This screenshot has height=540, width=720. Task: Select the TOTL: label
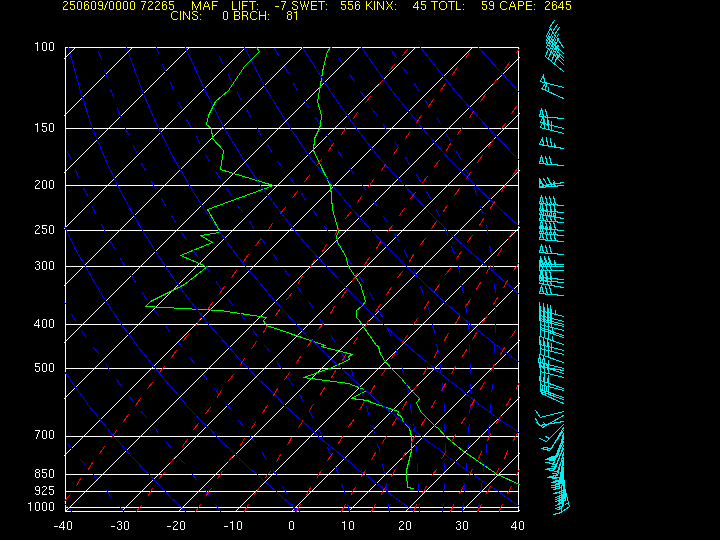[448, 6]
